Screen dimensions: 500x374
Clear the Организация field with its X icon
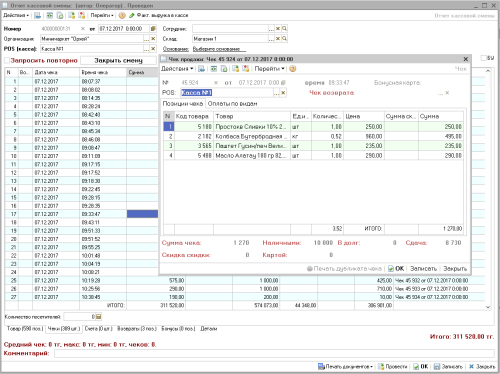(153, 39)
